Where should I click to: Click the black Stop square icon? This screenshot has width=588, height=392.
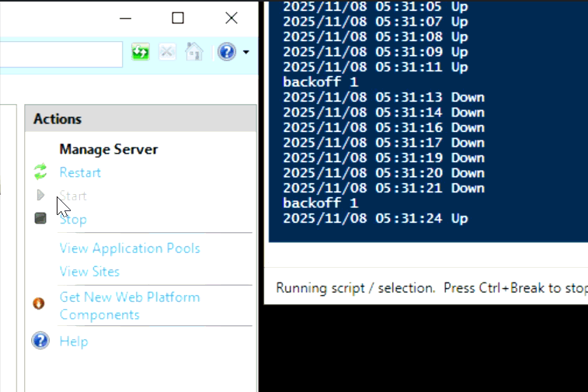40,219
